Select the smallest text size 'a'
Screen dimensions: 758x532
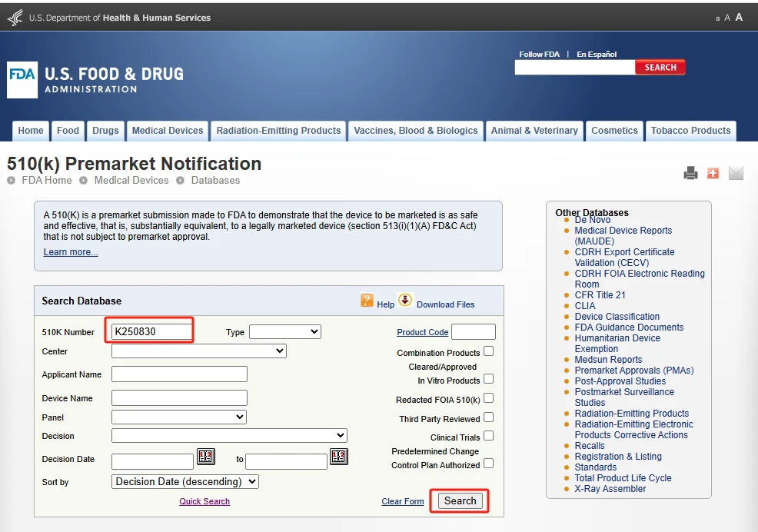pos(717,18)
